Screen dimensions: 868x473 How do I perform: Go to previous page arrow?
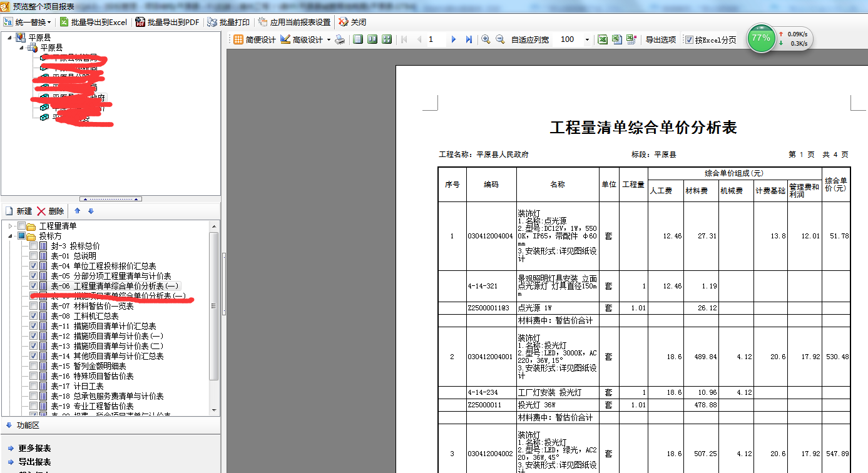tap(419, 39)
